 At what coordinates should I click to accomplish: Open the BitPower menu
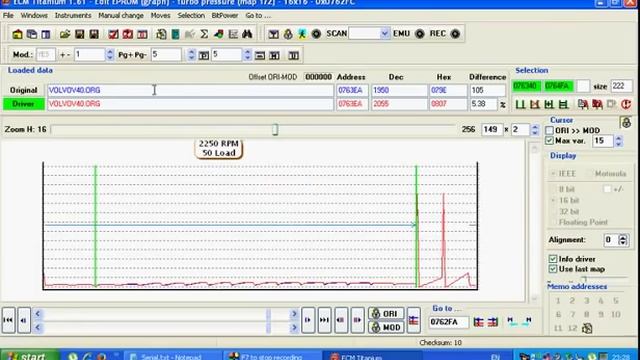pyautogui.click(x=224, y=16)
